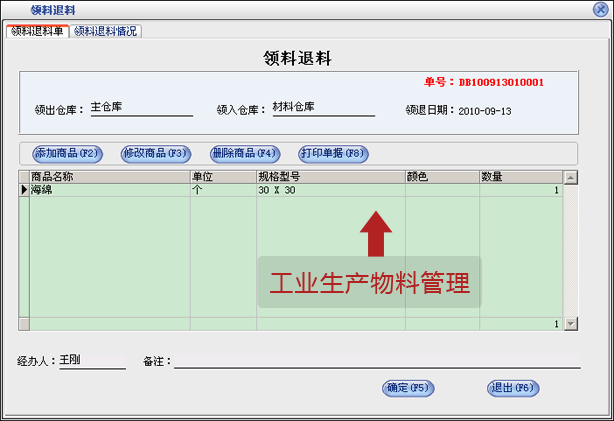
Task: Click the 领入仓库 input field
Action: [x=322, y=108]
